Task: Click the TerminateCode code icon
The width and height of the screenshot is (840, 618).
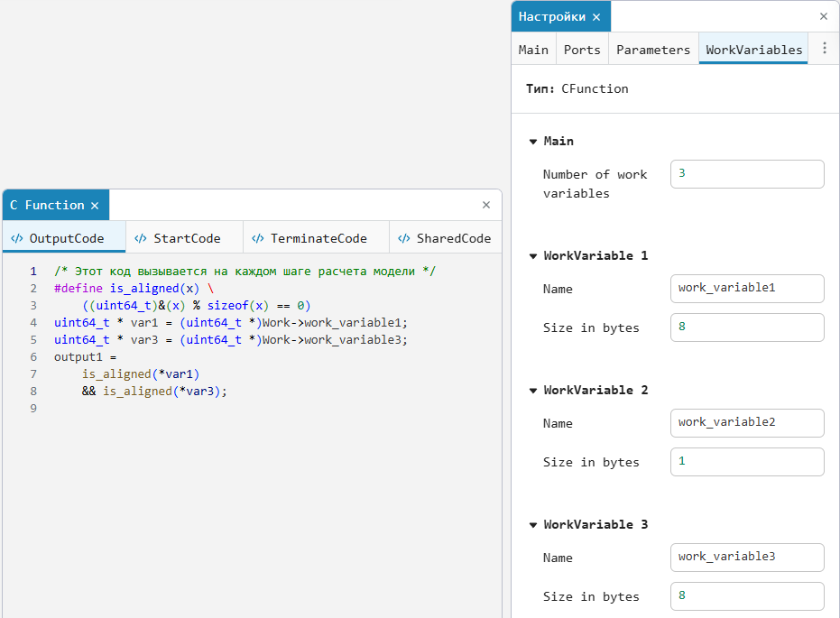Action: pyautogui.click(x=258, y=238)
